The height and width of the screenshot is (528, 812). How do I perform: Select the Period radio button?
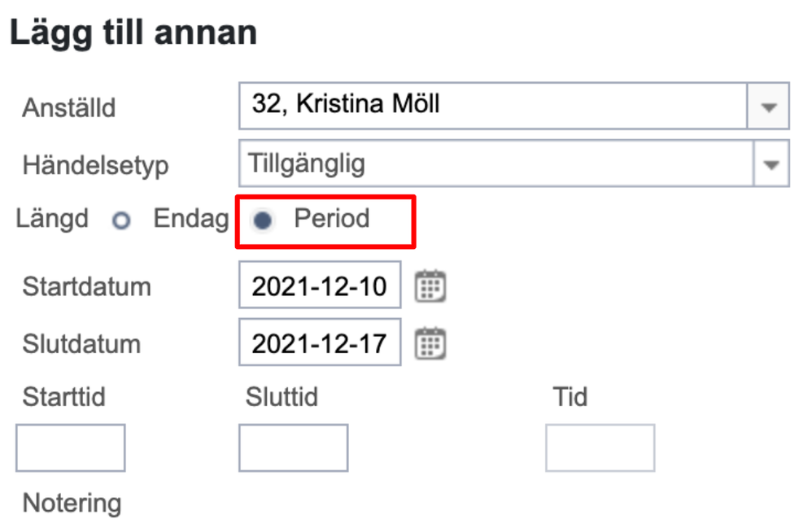pyautogui.click(x=263, y=221)
